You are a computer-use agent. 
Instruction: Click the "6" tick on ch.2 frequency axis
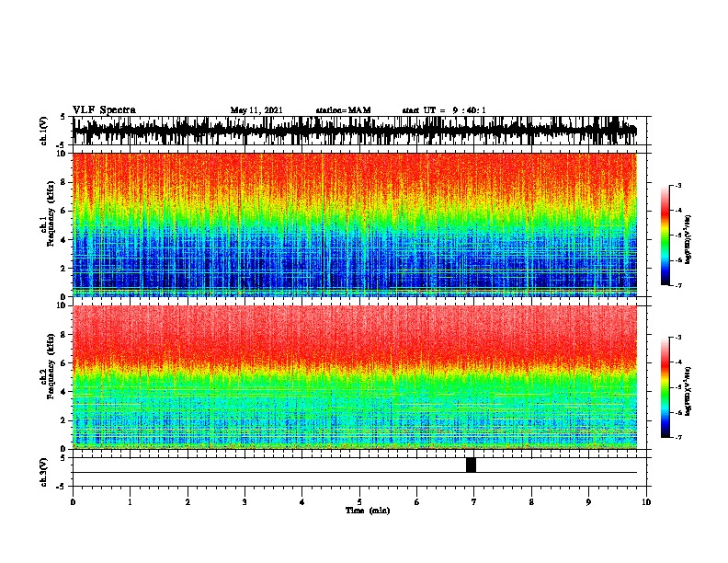pyautogui.click(x=64, y=362)
